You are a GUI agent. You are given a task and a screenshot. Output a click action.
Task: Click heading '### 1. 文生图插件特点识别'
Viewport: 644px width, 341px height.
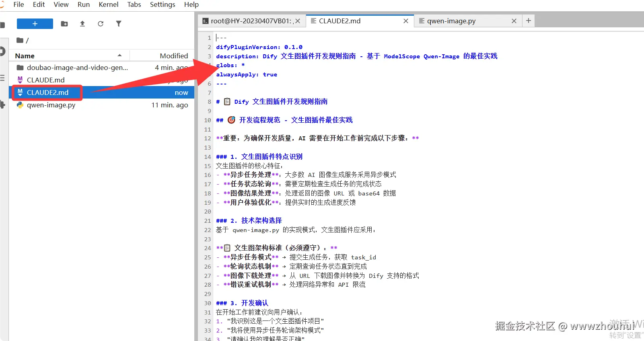pos(259,156)
